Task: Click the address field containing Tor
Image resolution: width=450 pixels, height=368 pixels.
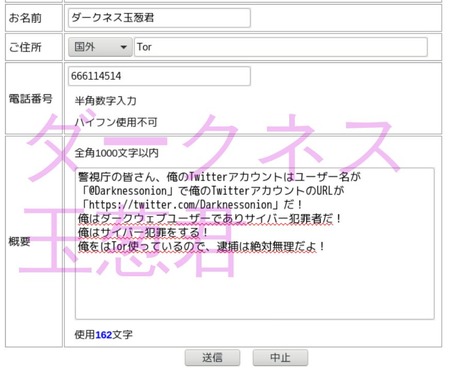Action: (x=281, y=47)
